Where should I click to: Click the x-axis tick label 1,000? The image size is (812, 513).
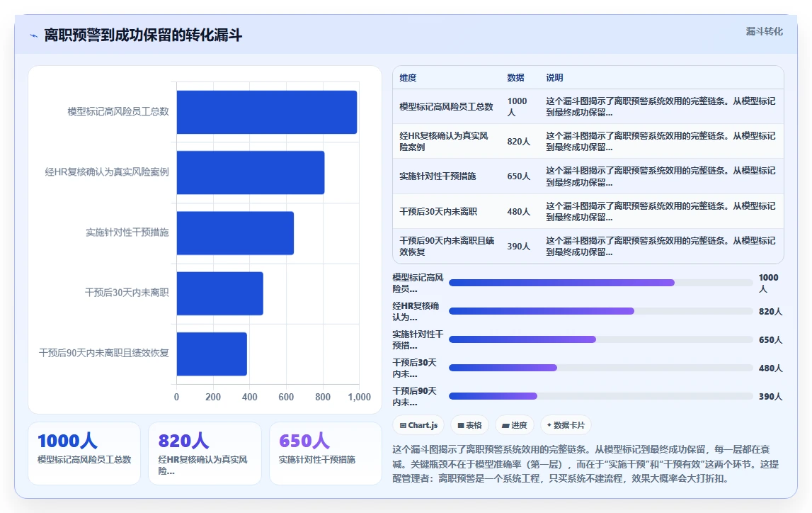tap(360, 397)
